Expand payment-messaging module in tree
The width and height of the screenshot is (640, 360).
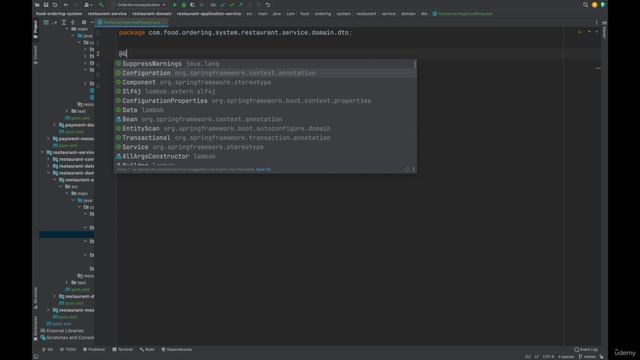[49, 139]
